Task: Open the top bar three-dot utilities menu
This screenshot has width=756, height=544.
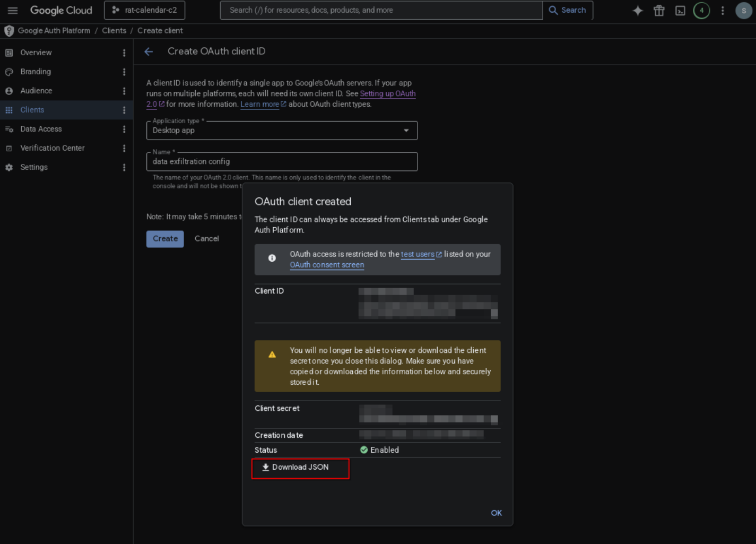Action: 723,11
